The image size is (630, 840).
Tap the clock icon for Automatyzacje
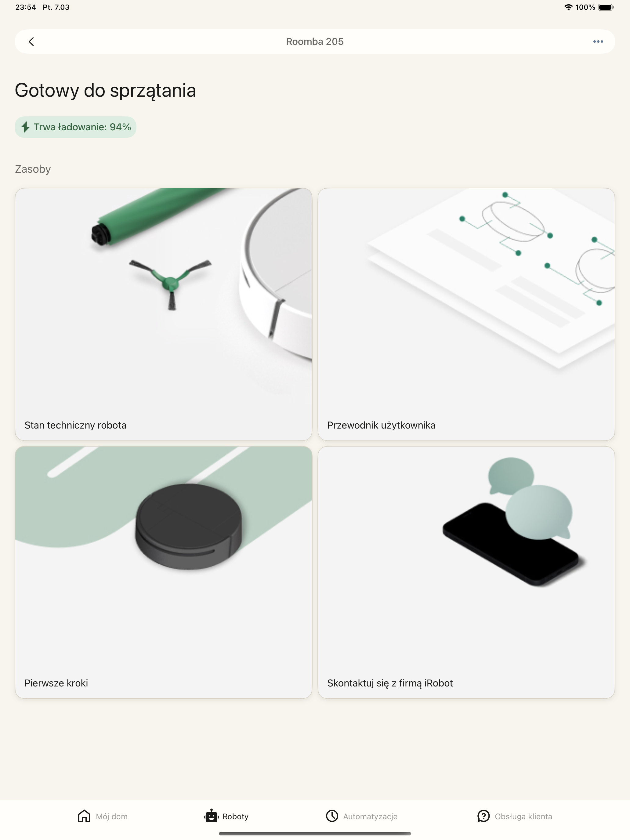click(x=332, y=816)
